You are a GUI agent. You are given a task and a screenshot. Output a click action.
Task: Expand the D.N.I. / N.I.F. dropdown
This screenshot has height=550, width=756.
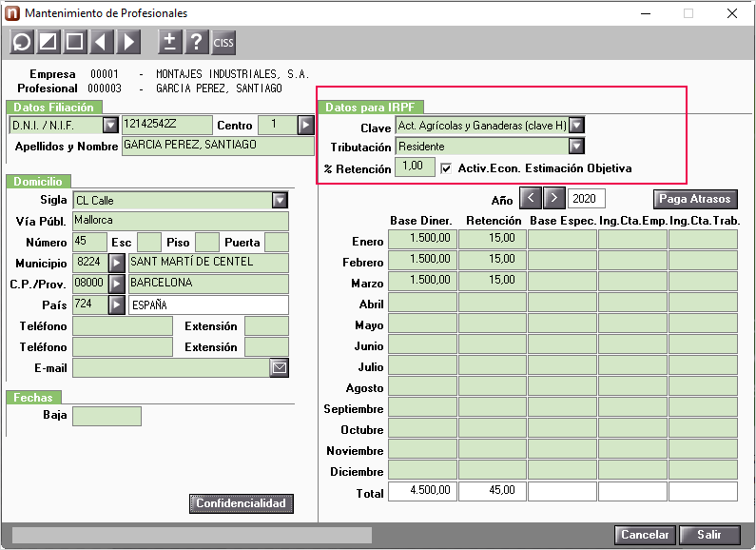pos(110,126)
